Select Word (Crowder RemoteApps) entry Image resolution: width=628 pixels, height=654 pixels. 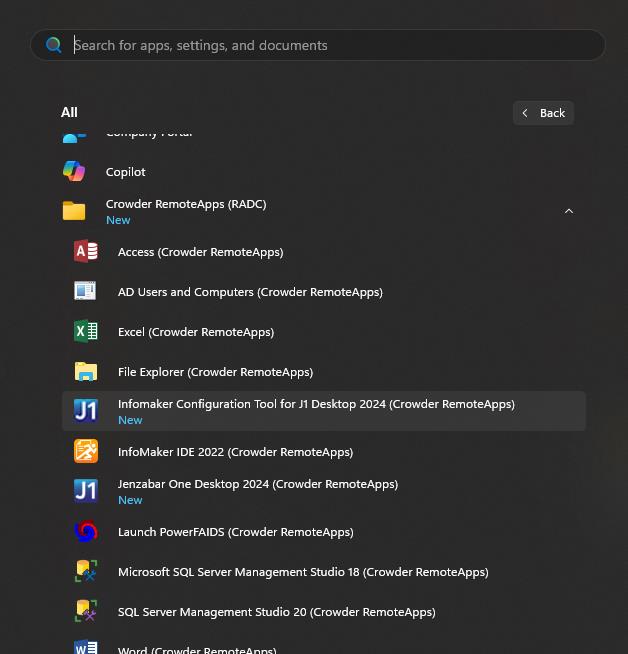197,648
